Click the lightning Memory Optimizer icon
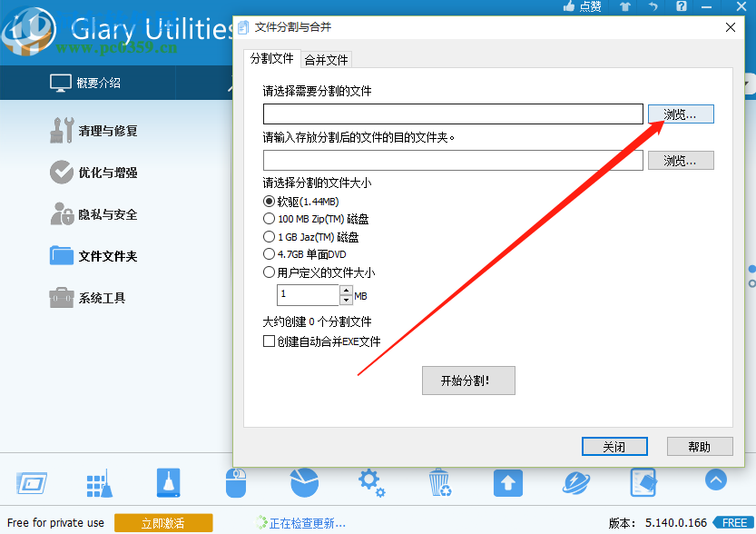The width and height of the screenshot is (756, 534). 575,483
